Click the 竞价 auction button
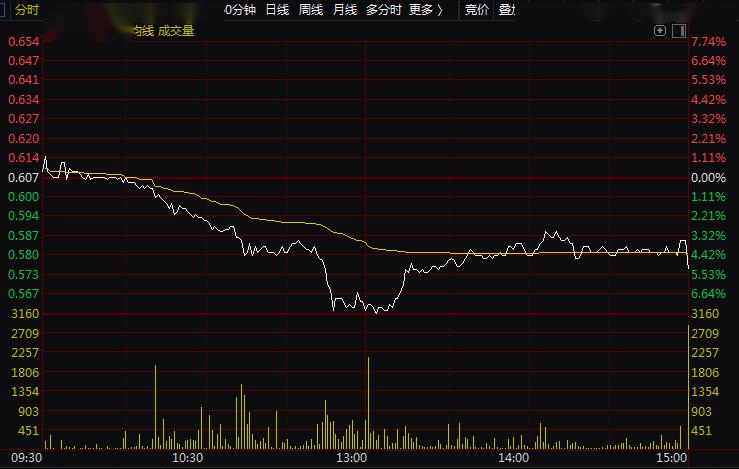The height and width of the screenshot is (469, 739). pos(477,10)
